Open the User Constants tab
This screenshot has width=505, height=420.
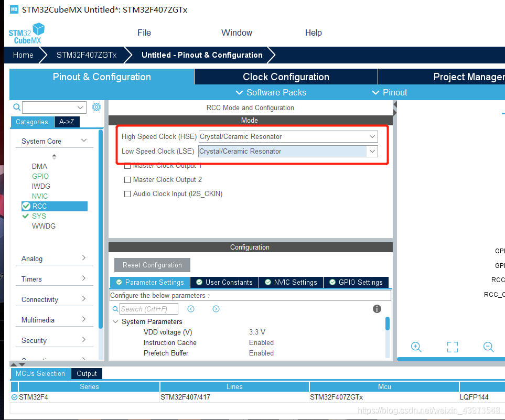pyautogui.click(x=224, y=283)
